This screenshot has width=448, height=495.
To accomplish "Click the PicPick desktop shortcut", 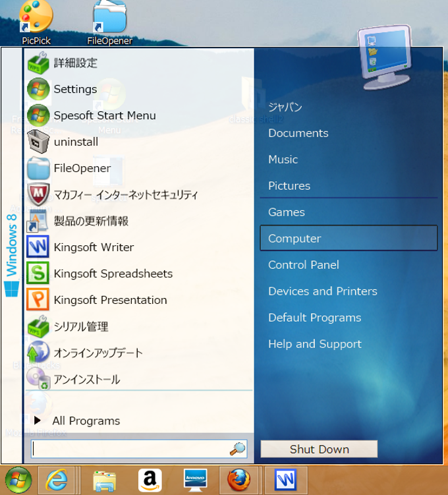I will point(36,22).
